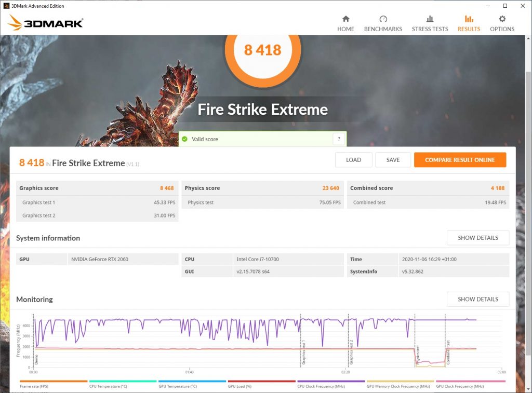Click the LOAD button

click(x=353, y=160)
